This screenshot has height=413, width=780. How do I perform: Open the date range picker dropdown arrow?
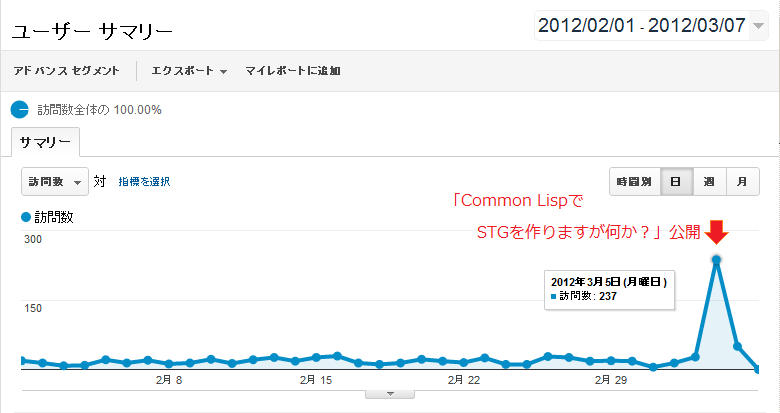[758, 26]
